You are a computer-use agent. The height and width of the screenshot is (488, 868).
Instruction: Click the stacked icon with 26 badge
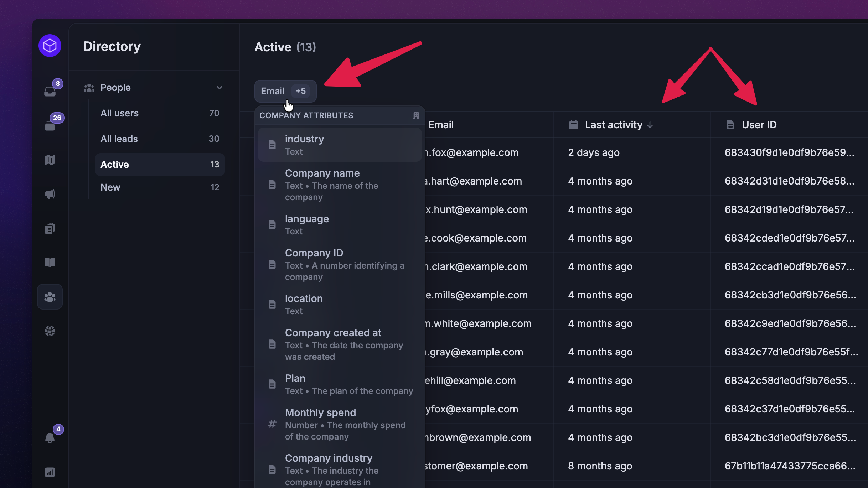50,125
